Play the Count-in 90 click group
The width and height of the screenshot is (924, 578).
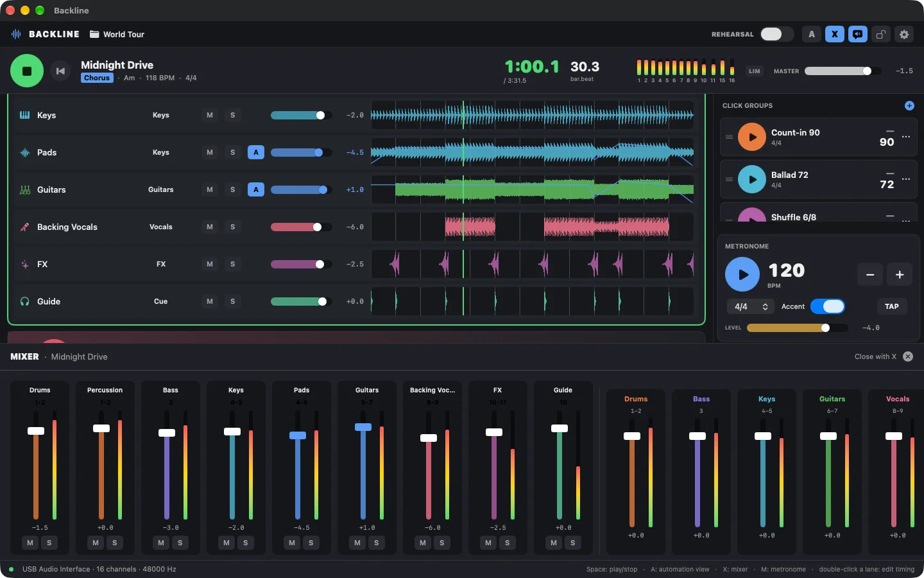(x=752, y=137)
